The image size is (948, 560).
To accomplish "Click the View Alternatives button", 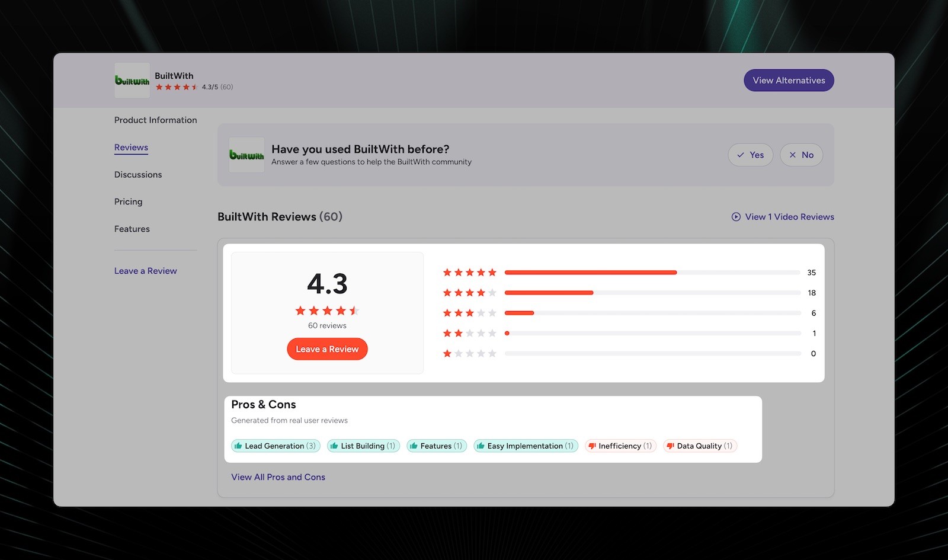I will (x=789, y=80).
